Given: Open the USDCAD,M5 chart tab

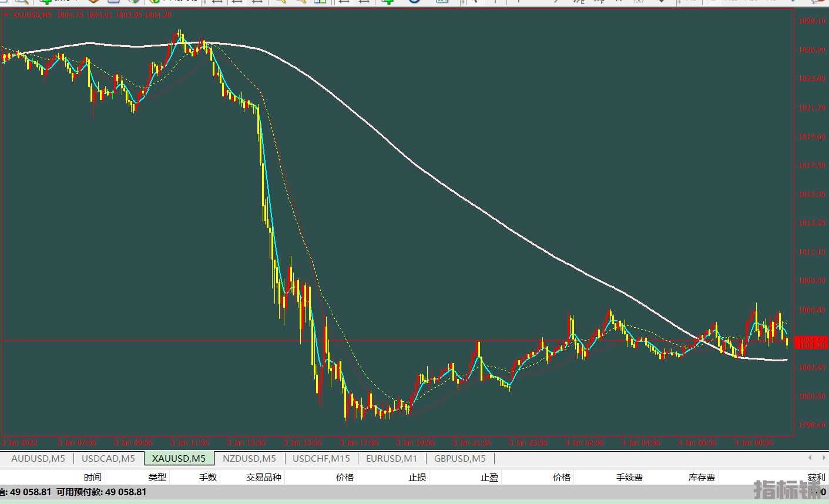Looking at the screenshot, I should [108, 458].
